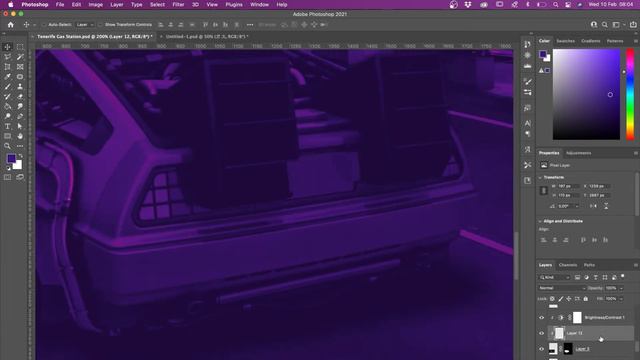640x360 pixels.
Task: Open the layer Kind filter dropdown
Action: point(554,277)
